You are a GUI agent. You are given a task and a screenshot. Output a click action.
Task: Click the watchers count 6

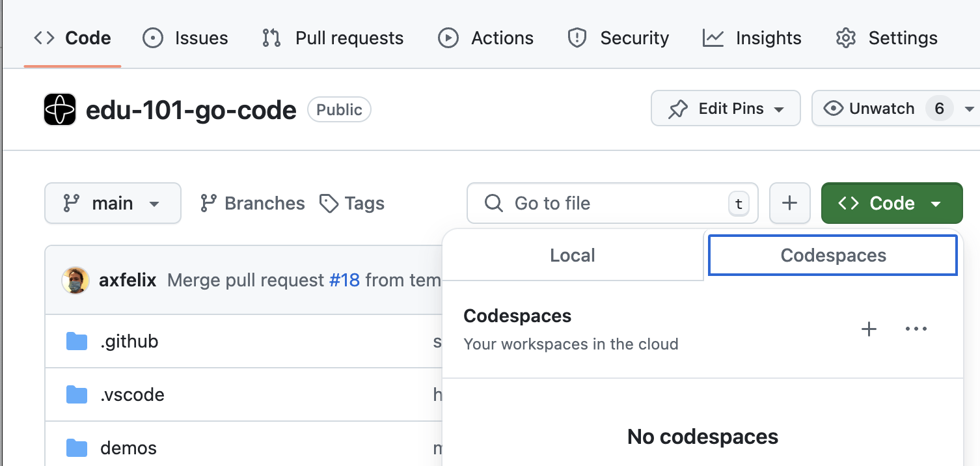(x=939, y=109)
